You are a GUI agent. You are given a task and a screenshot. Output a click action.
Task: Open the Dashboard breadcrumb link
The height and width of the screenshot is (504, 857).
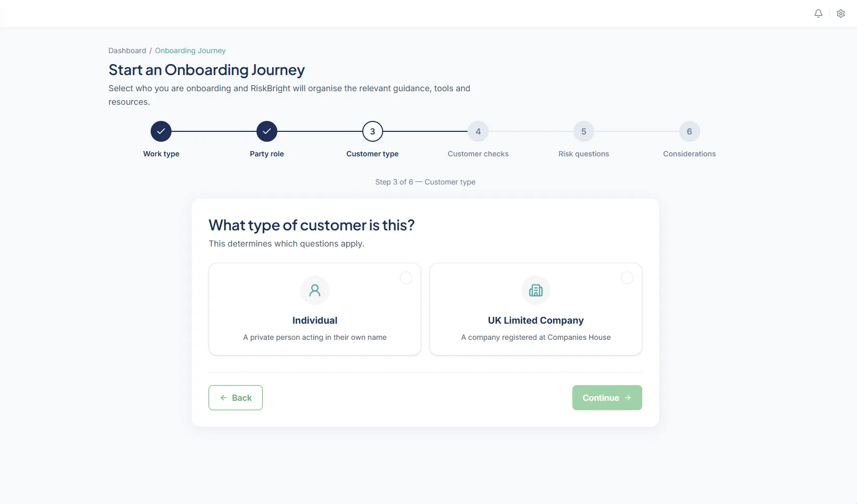click(x=127, y=51)
